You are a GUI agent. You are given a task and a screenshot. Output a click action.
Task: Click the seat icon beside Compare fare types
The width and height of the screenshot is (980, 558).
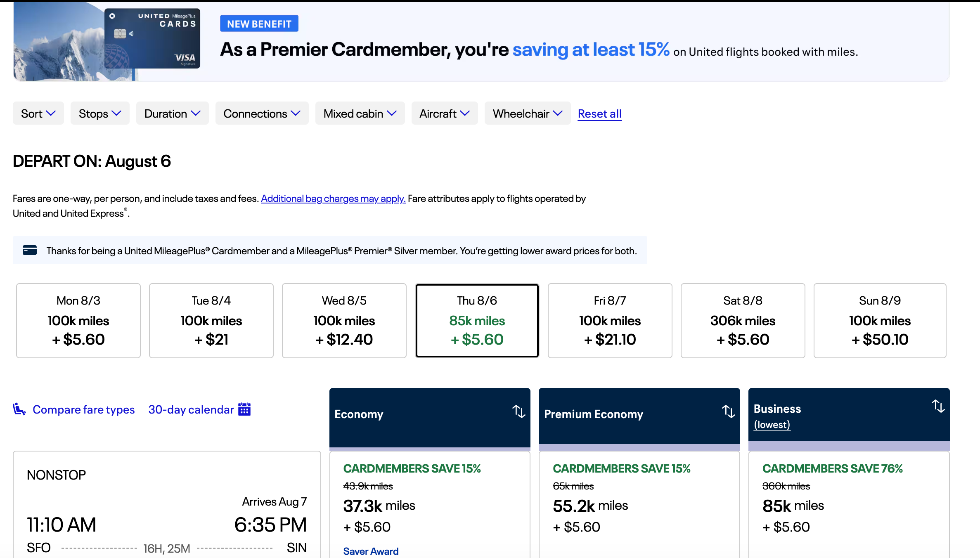[19, 409]
